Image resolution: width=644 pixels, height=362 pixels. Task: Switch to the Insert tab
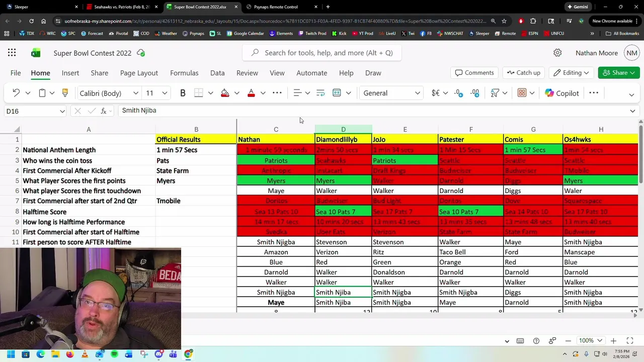pos(70,73)
